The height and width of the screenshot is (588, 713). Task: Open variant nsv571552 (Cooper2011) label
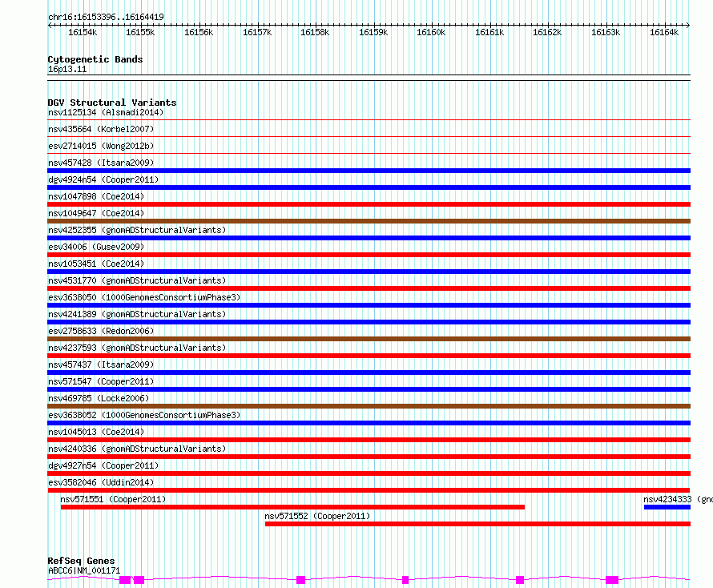pyautogui.click(x=317, y=516)
